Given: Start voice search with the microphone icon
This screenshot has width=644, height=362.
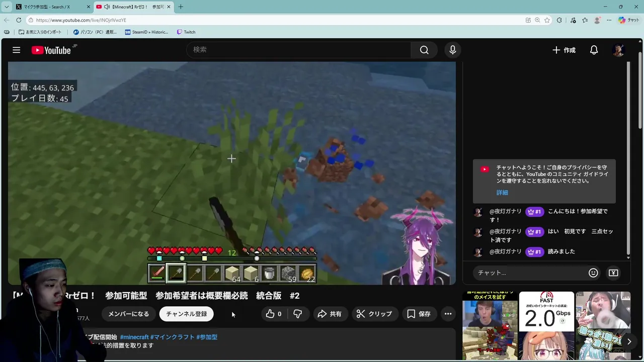Looking at the screenshot, I should click(452, 50).
